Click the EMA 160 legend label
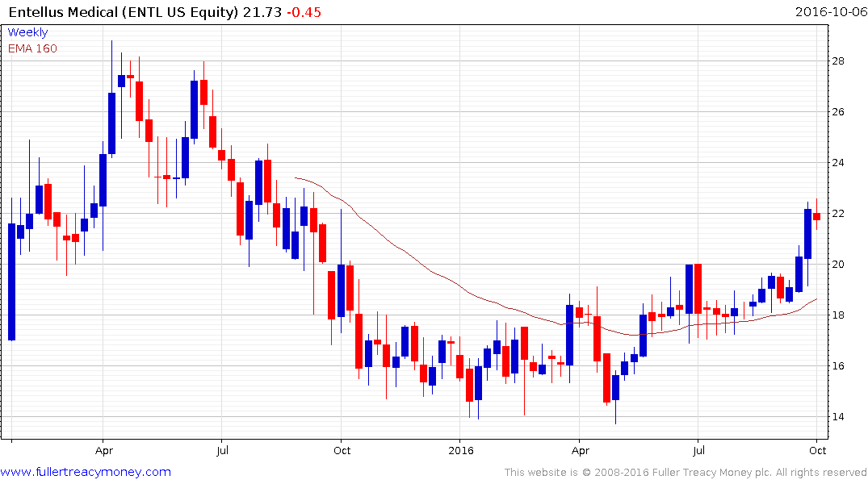 [32, 48]
